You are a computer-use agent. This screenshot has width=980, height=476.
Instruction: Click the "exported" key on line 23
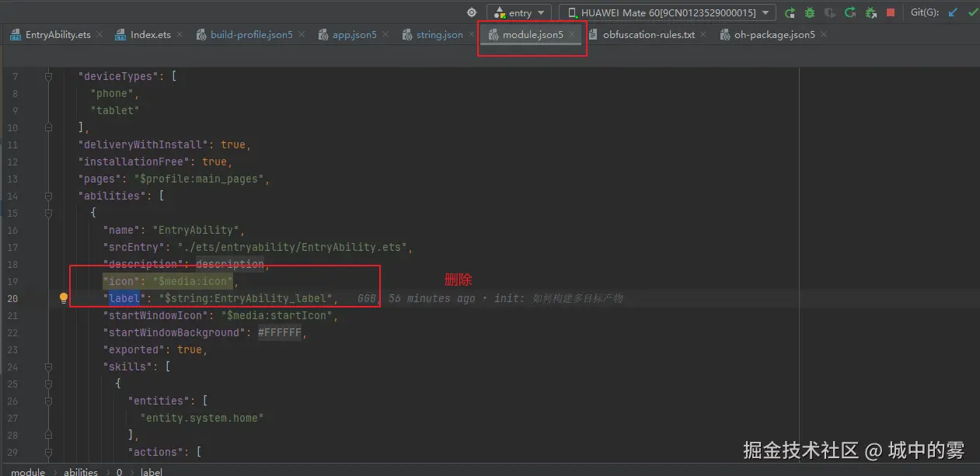coord(134,349)
